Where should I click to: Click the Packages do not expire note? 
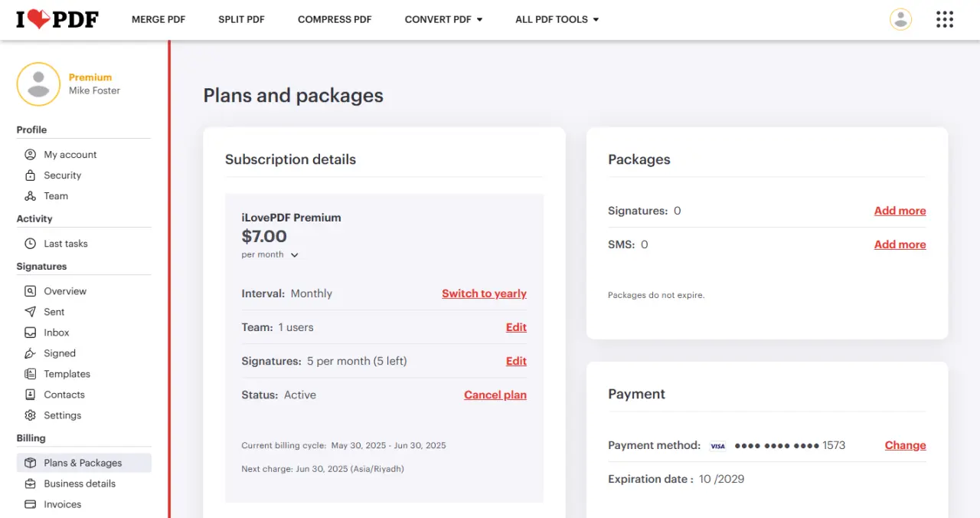pos(656,295)
